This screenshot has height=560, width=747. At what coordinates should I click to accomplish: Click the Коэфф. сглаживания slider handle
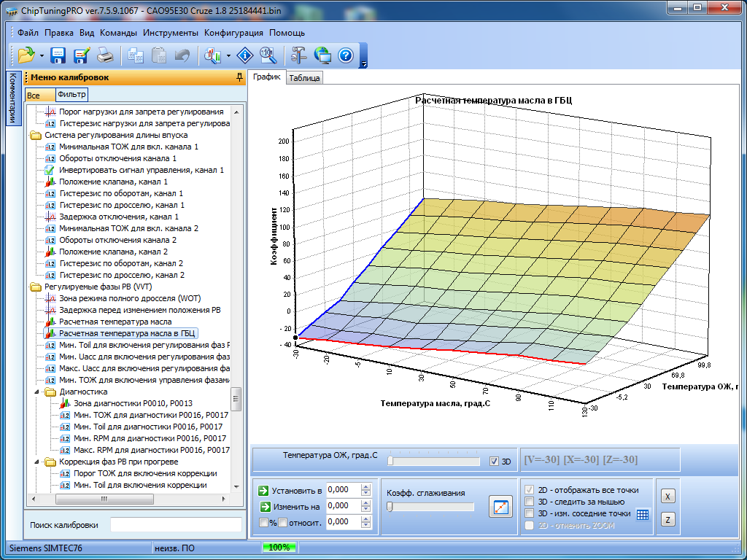coord(390,507)
